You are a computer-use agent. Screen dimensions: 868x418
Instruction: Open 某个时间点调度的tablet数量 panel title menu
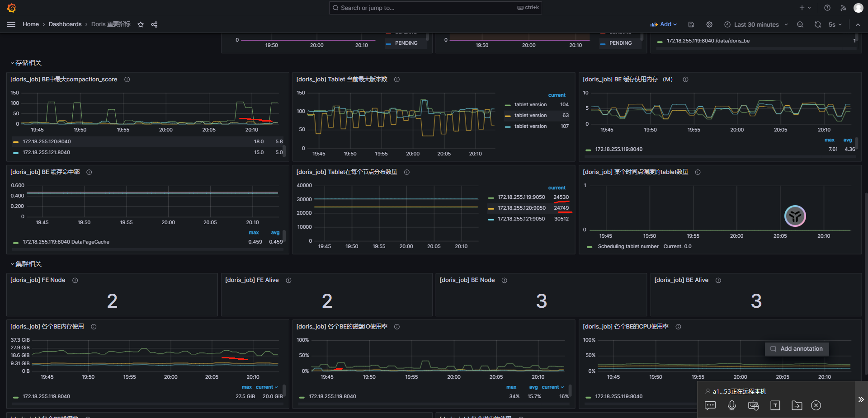tap(636, 172)
